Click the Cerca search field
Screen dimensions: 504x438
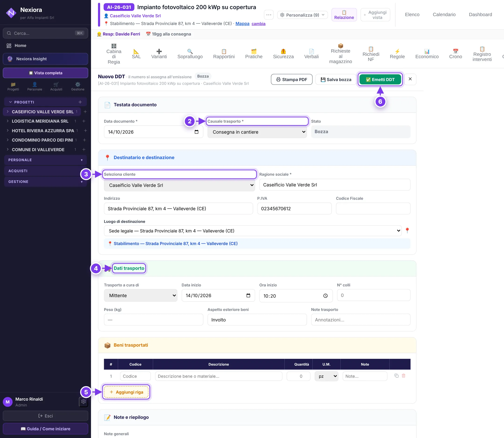coord(45,33)
